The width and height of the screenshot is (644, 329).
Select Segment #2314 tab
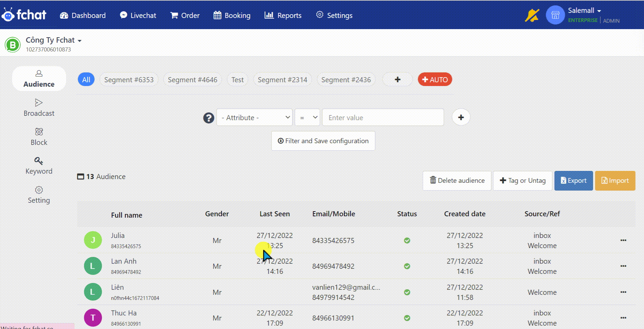point(282,80)
